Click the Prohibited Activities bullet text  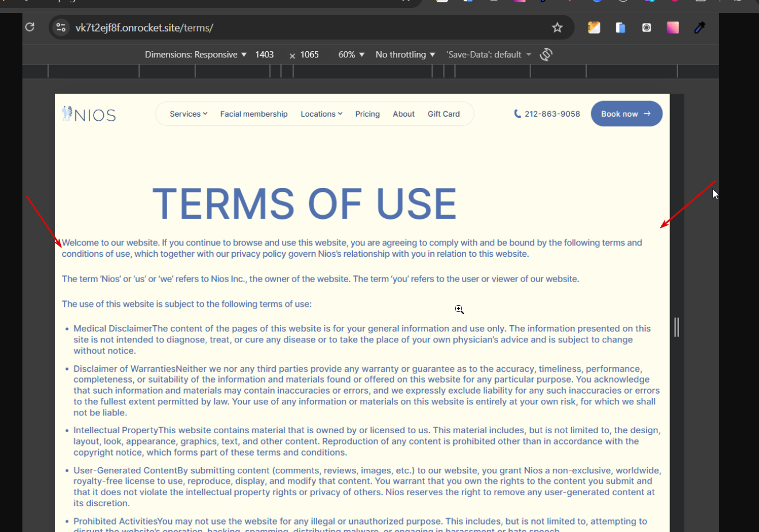(x=360, y=525)
